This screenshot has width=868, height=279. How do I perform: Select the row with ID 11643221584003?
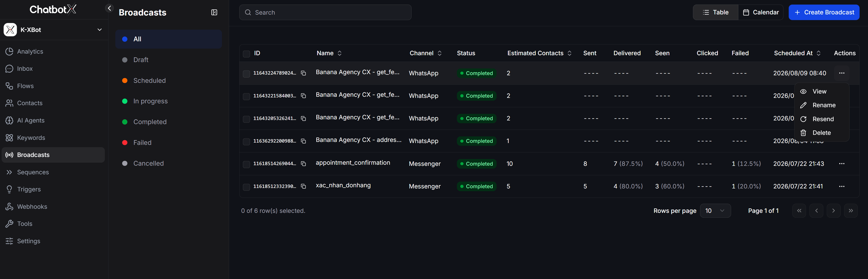point(246,96)
